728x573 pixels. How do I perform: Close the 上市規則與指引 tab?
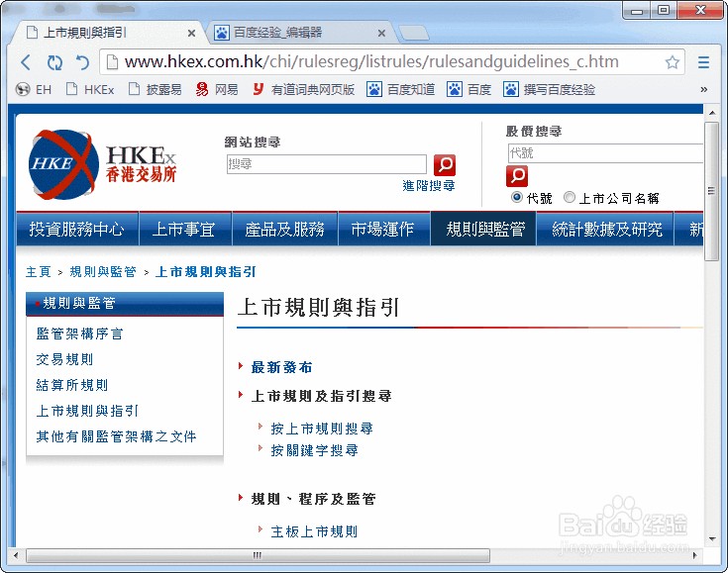[191, 33]
